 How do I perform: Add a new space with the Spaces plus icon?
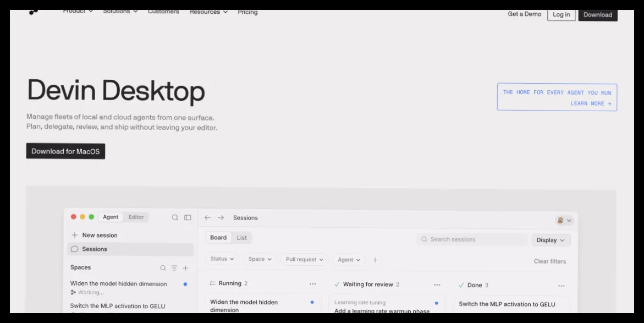185,268
